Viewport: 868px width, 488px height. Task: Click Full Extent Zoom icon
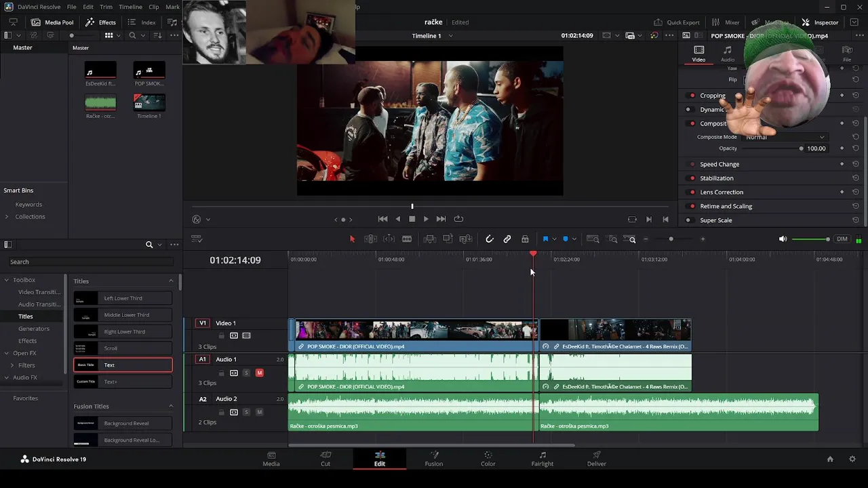(593, 239)
